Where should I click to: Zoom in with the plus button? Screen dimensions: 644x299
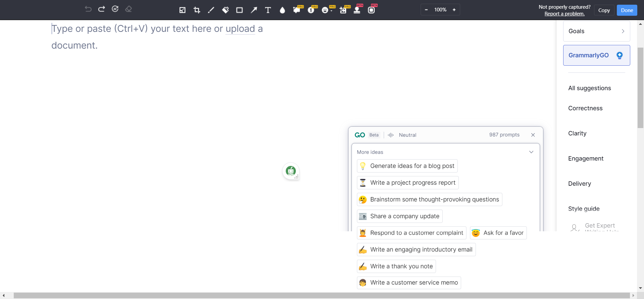tap(454, 10)
